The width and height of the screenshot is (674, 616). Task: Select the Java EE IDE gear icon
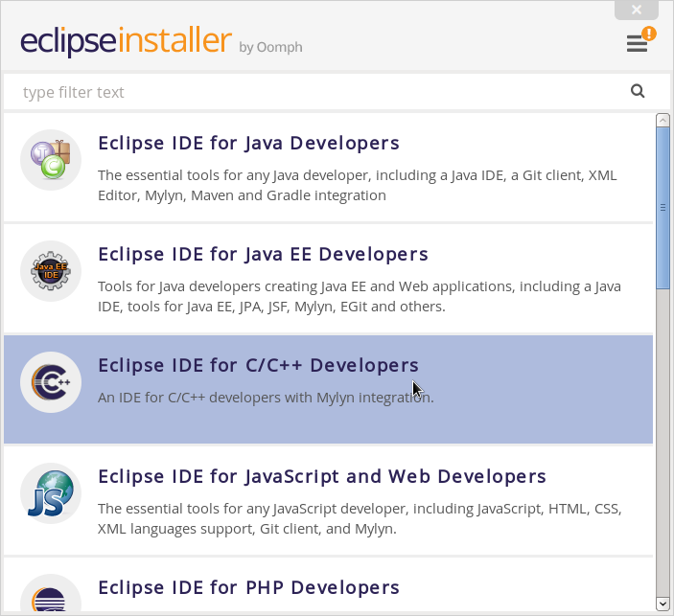pyautogui.click(x=51, y=271)
